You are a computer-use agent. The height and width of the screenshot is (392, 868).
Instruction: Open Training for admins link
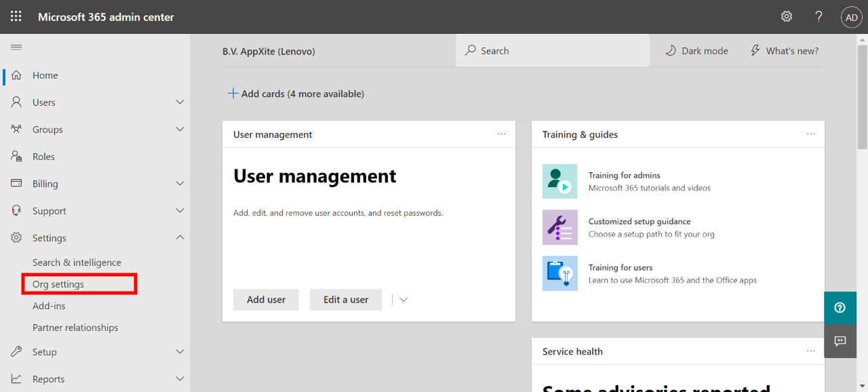[624, 175]
